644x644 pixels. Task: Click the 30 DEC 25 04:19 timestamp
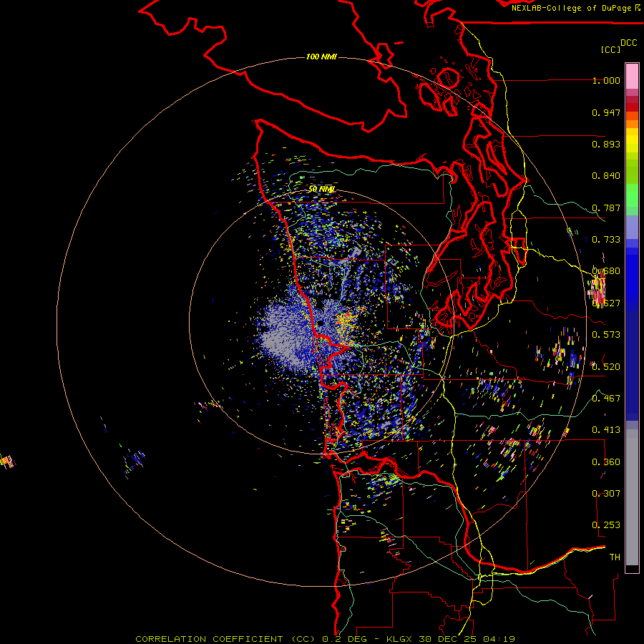pos(467,639)
